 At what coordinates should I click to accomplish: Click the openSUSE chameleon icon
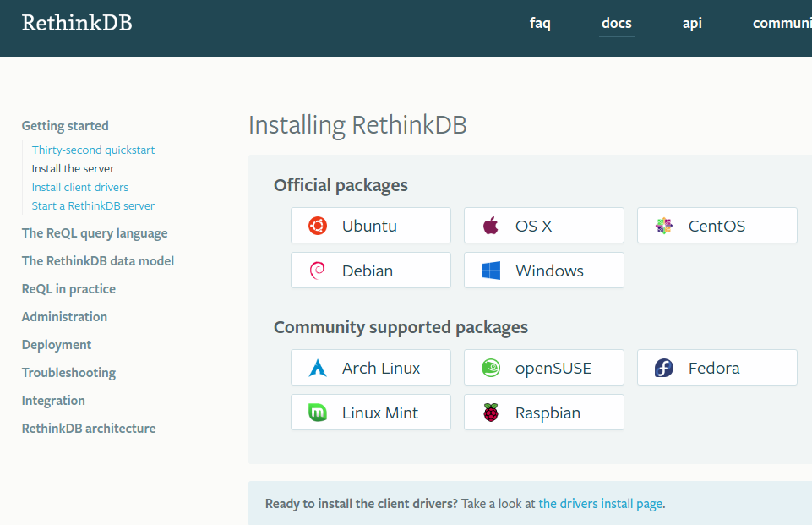[x=491, y=368]
